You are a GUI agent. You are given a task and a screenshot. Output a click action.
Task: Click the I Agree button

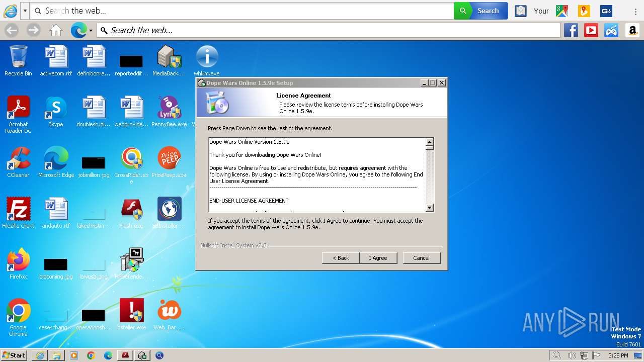coord(378,258)
